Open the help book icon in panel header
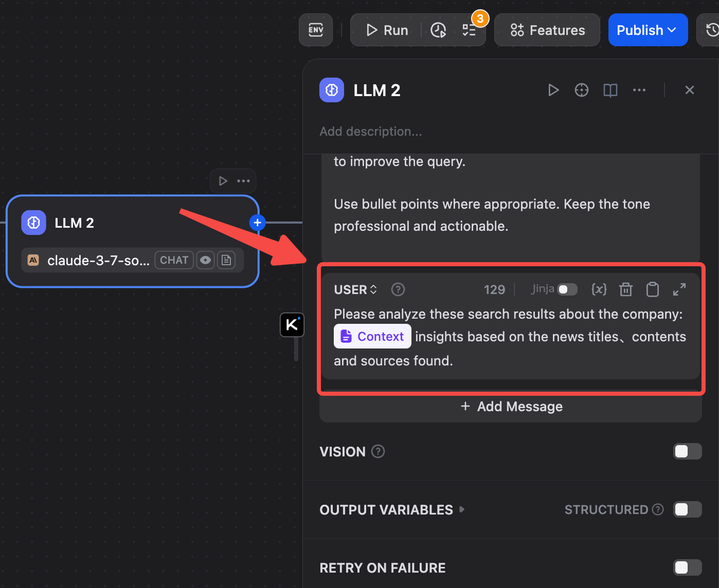Viewport: 719px width, 588px height. click(x=610, y=90)
